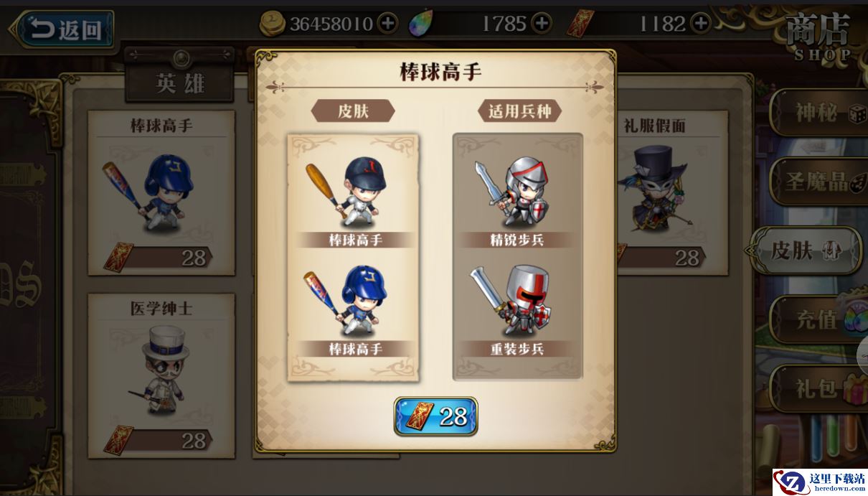
Task: Buy skin with the blue 28 button
Action: click(x=435, y=416)
